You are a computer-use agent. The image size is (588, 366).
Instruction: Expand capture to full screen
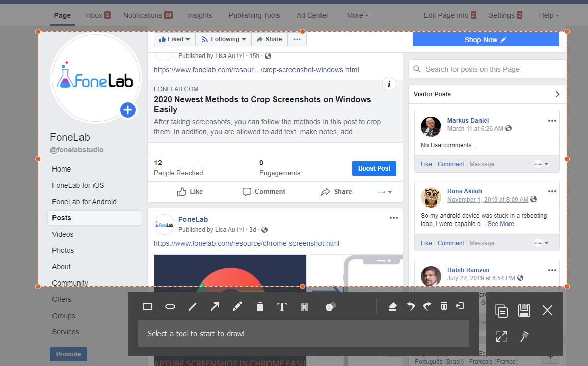[501, 336]
